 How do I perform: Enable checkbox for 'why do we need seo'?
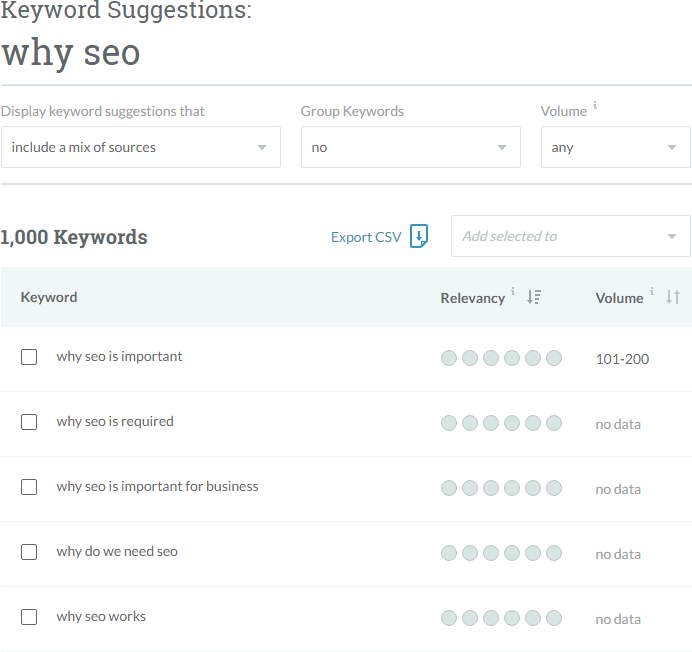[29, 552]
